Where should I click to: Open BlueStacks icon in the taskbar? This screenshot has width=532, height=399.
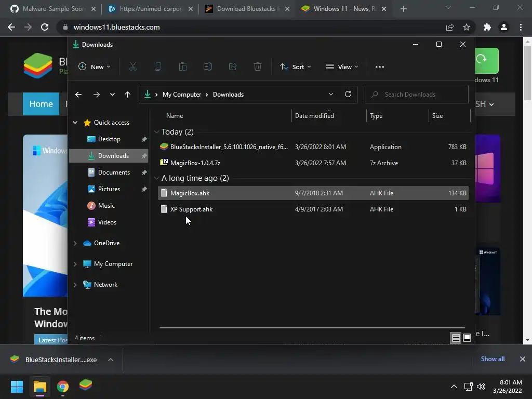click(86, 385)
